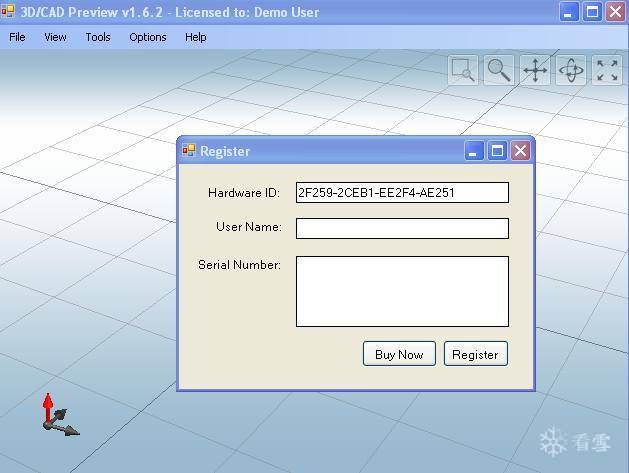Select the 3D orbit rotate tool
Viewport: 629px width, 473px height.
pyautogui.click(x=571, y=70)
